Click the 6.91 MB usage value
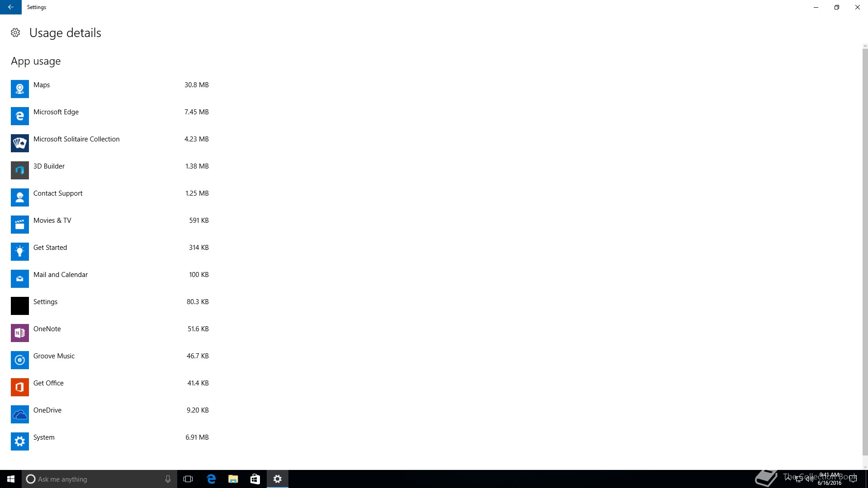The image size is (868, 488). click(197, 437)
